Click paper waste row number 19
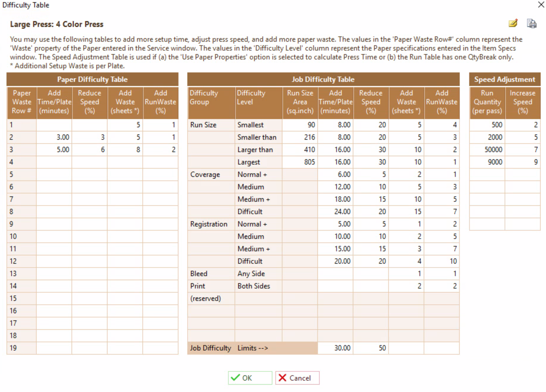Viewport: 546px width, 392px height. point(21,348)
